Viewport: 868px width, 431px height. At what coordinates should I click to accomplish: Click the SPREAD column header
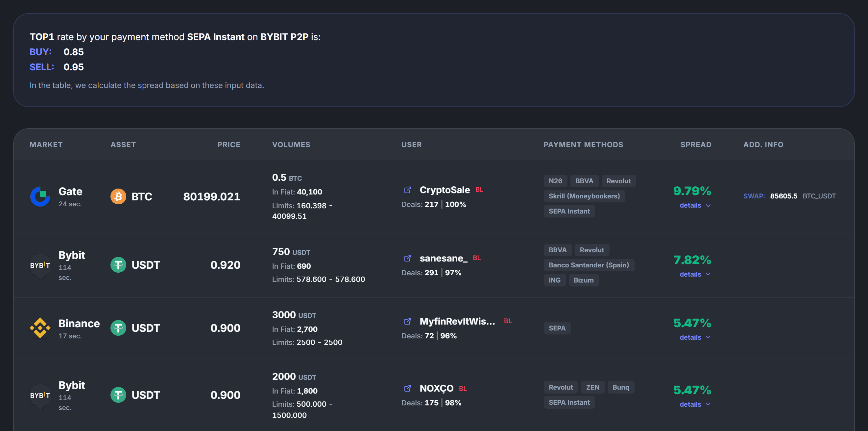[x=695, y=145]
